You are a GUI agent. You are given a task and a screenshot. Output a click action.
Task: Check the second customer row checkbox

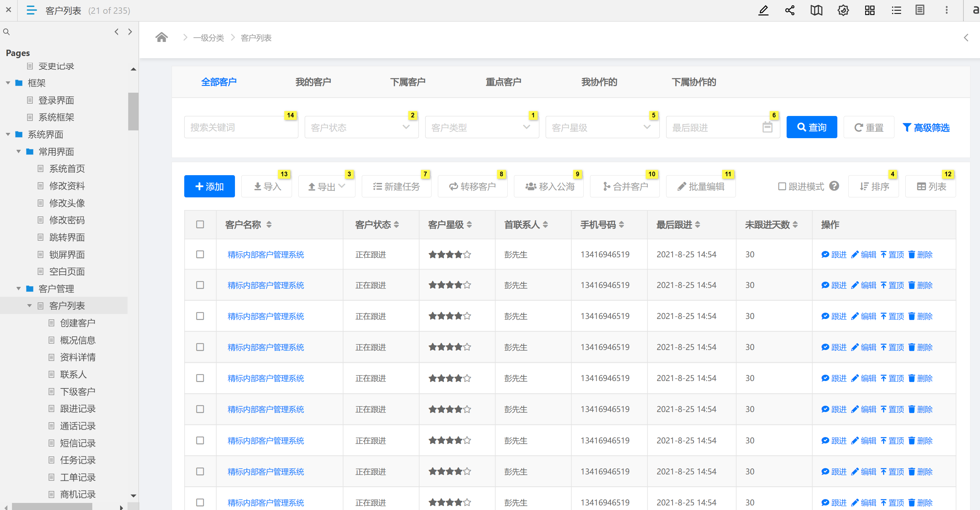tap(200, 285)
